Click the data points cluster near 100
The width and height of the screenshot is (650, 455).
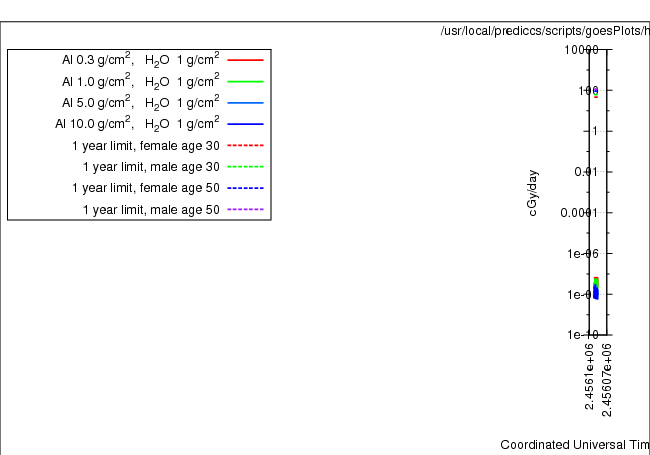596,92
